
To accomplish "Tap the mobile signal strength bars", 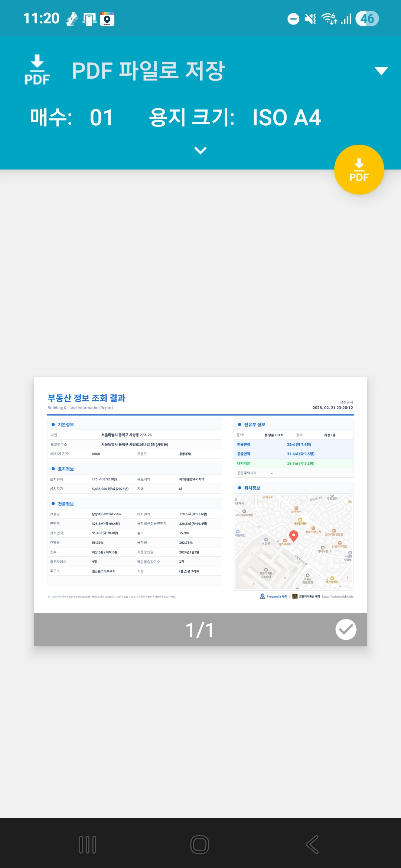I will pos(346,19).
